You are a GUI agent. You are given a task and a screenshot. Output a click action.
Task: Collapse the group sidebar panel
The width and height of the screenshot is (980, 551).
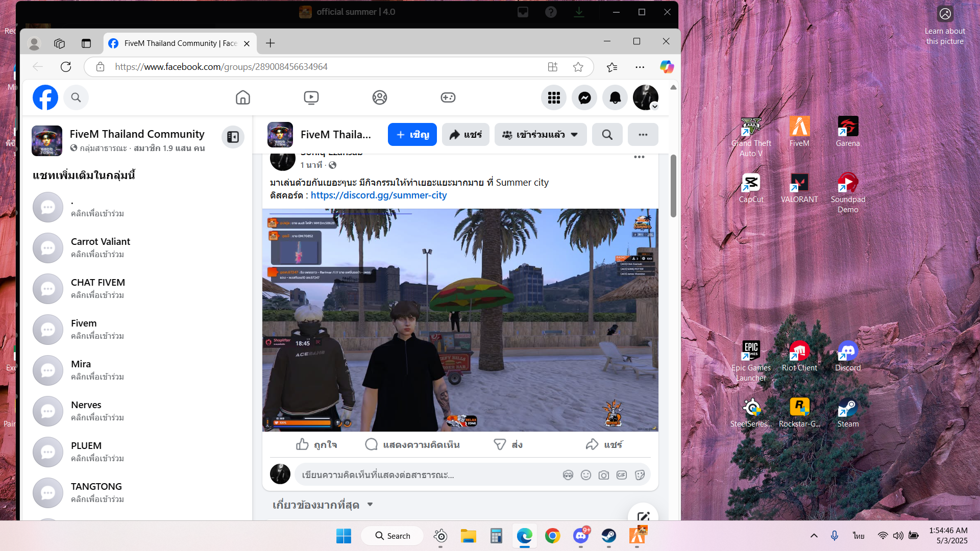tap(233, 137)
